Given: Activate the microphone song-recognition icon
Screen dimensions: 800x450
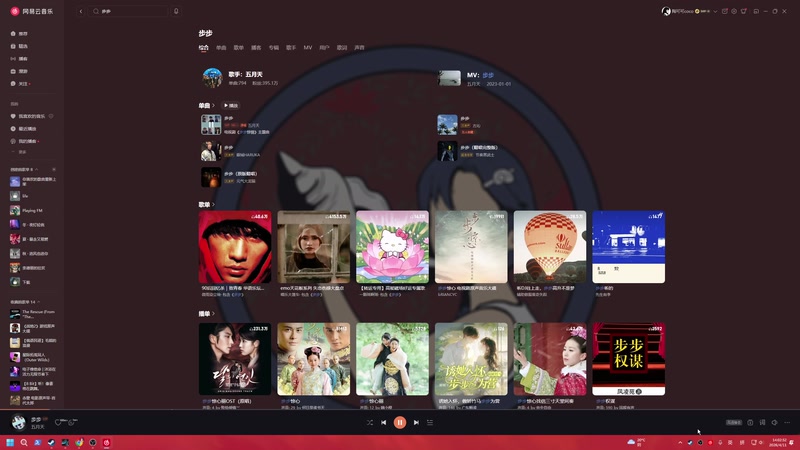Looking at the screenshot, I should click(x=176, y=11).
